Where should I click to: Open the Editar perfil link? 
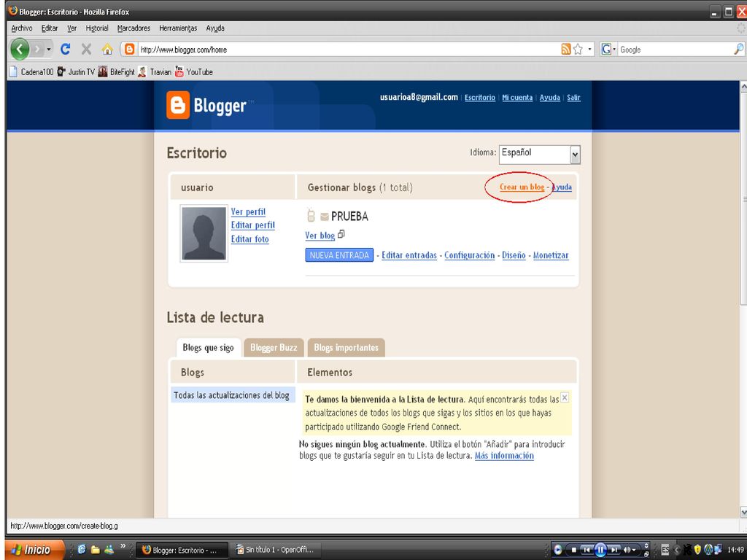[253, 225]
